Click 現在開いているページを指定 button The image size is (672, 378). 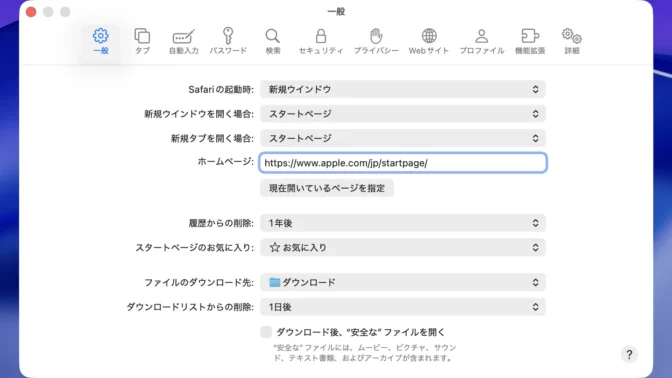[327, 188]
